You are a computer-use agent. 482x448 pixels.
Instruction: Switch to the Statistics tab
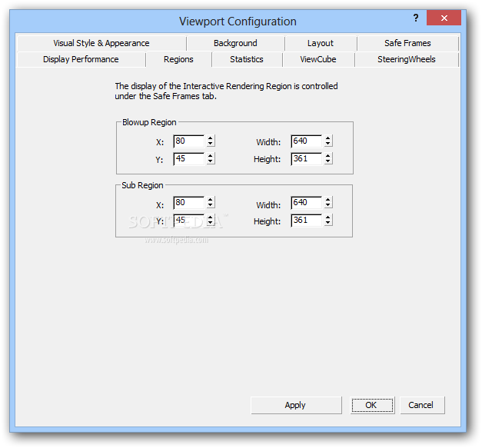[247, 59]
